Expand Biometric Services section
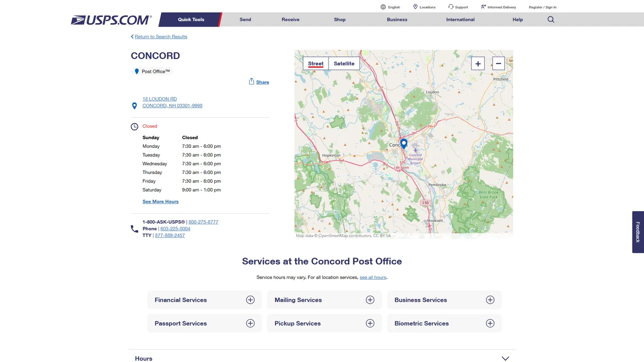 click(444, 323)
